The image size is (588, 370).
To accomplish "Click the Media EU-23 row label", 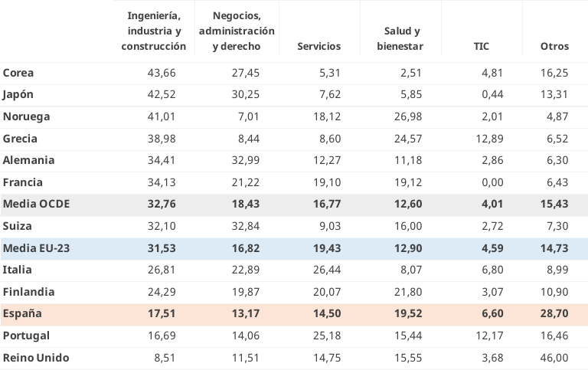I will (37, 247).
